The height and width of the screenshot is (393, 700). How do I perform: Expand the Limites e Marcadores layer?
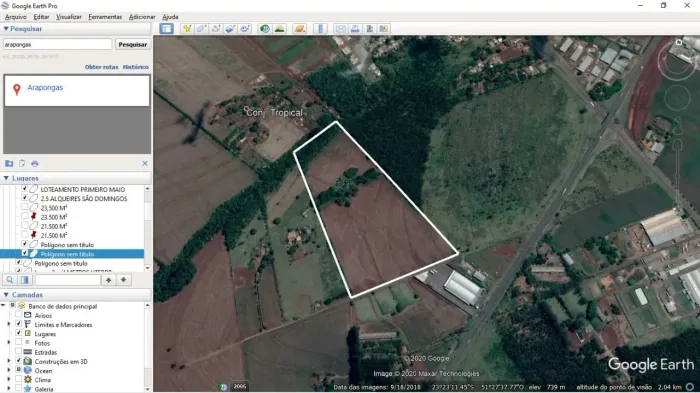[x=8, y=324]
